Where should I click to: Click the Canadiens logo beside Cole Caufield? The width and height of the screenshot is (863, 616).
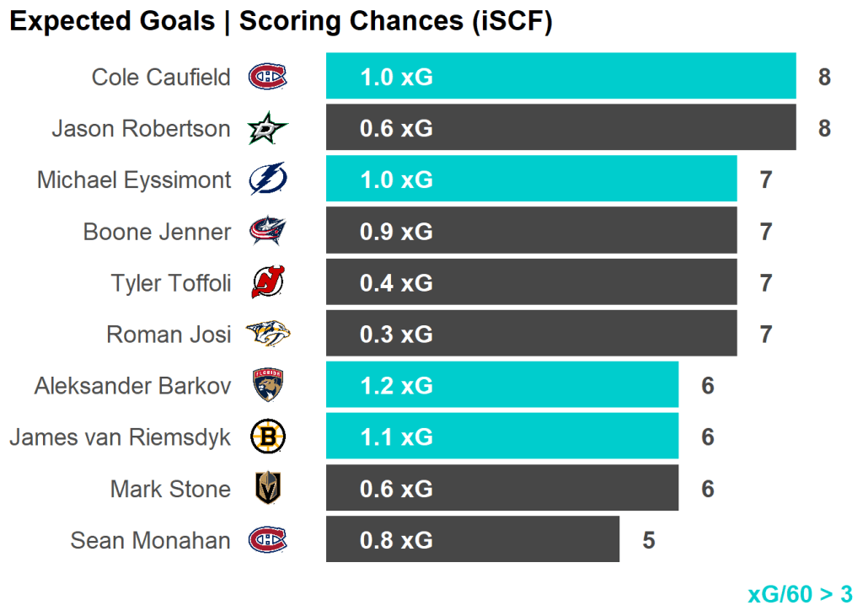click(267, 78)
